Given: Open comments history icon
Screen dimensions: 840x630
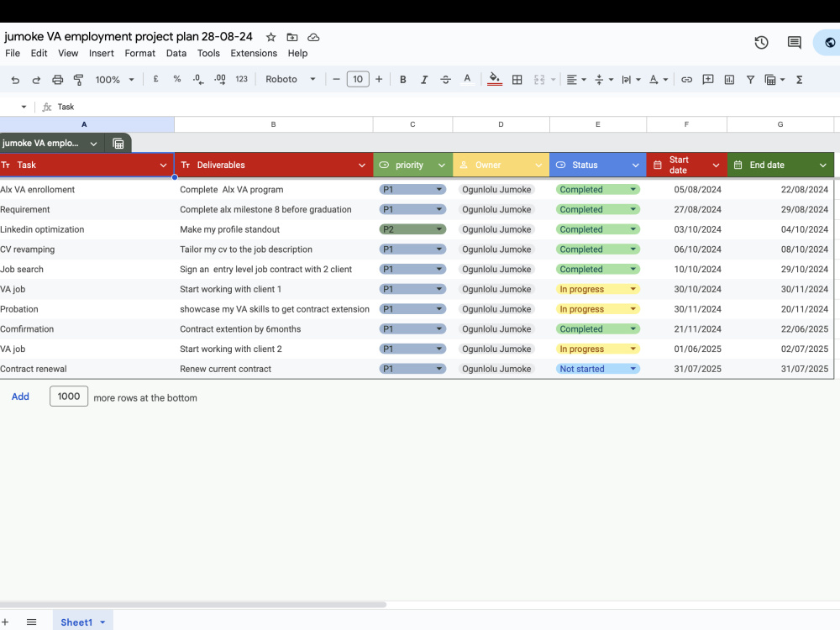Looking at the screenshot, I should pyautogui.click(x=795, y=42).
